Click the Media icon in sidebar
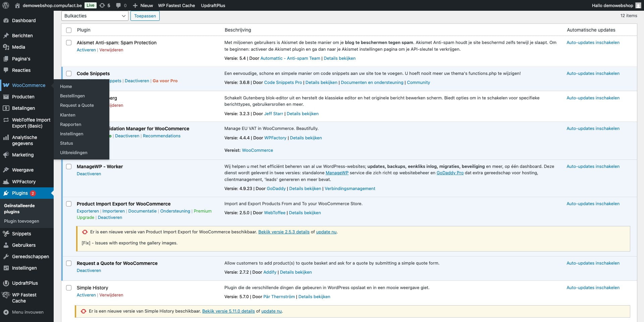The image size is (644, 322). [x=6, y=47]
